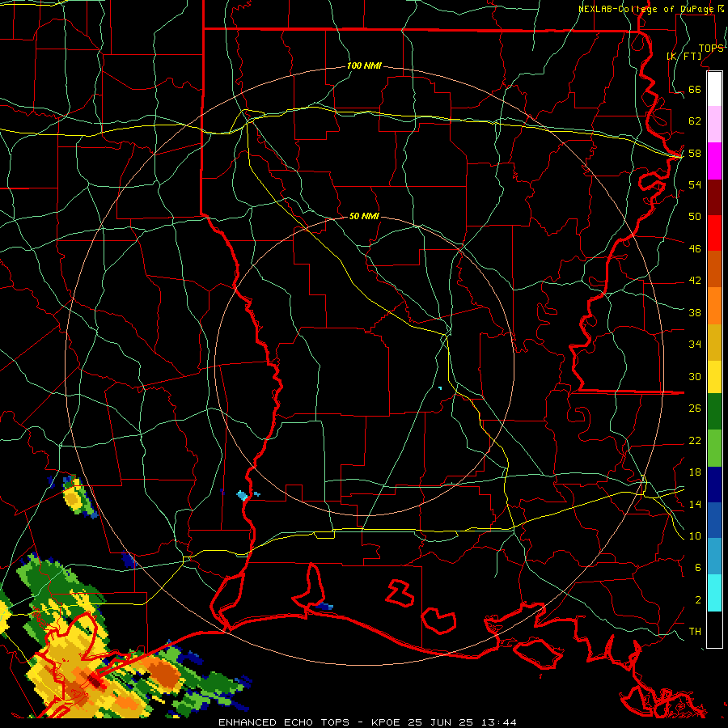
Task: Click the "6" legend value
Action: click(698, 568)
